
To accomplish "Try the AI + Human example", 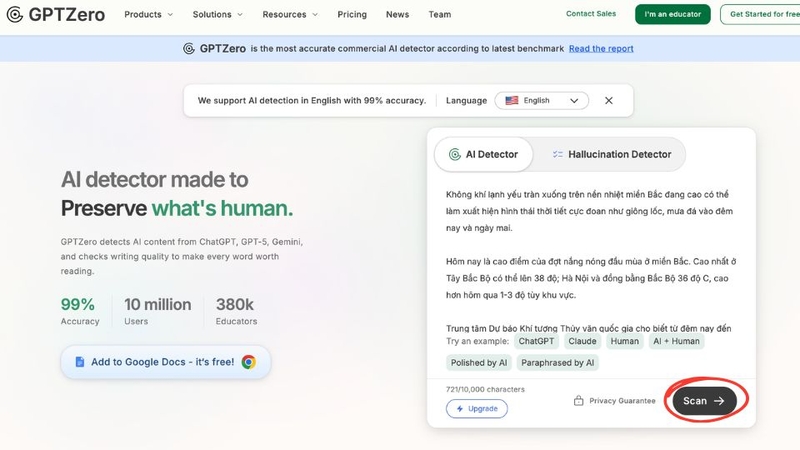I will coord(676,341).
